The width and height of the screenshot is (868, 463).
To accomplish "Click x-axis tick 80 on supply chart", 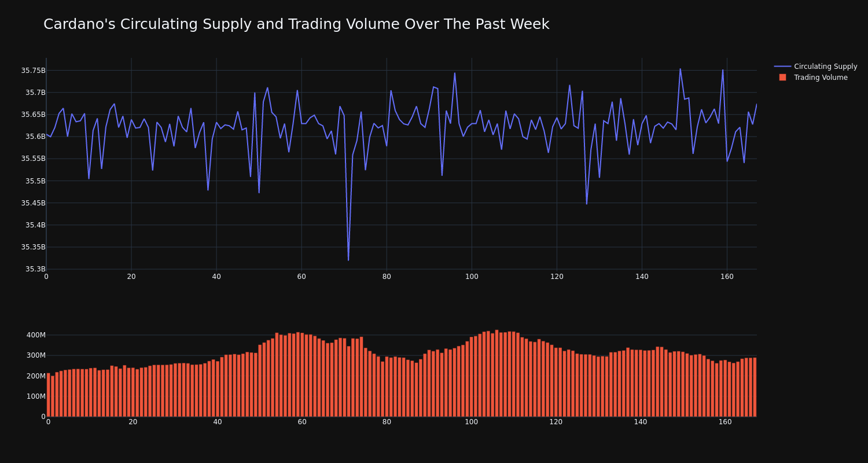I will coord(387,277).
